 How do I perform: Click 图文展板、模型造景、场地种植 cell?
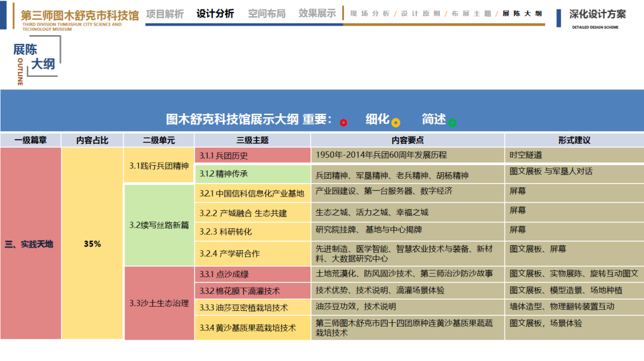tap(574, 291)
